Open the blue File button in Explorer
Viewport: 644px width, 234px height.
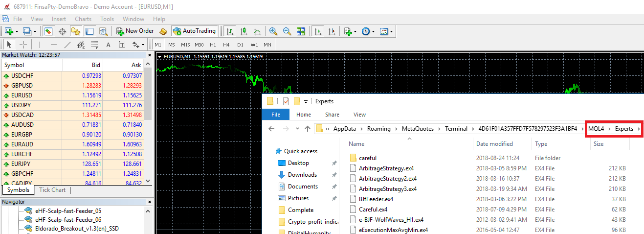click(x=276, y=115)
